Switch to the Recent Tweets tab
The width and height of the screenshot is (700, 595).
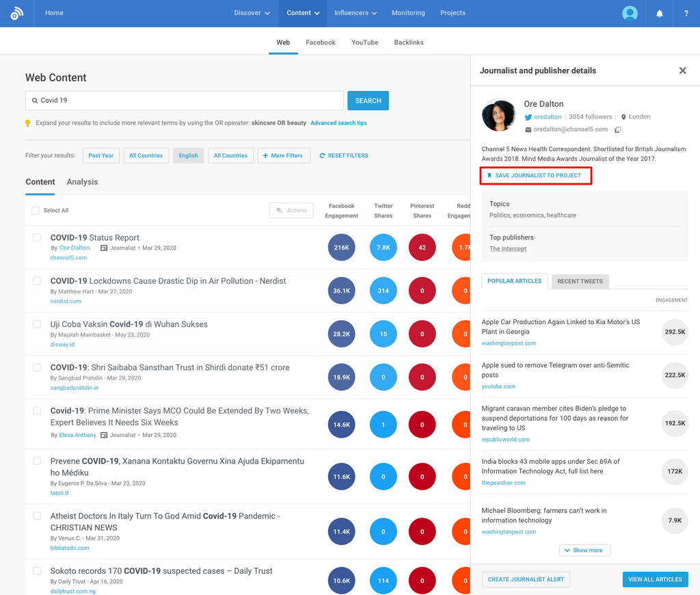pos(580,281)
